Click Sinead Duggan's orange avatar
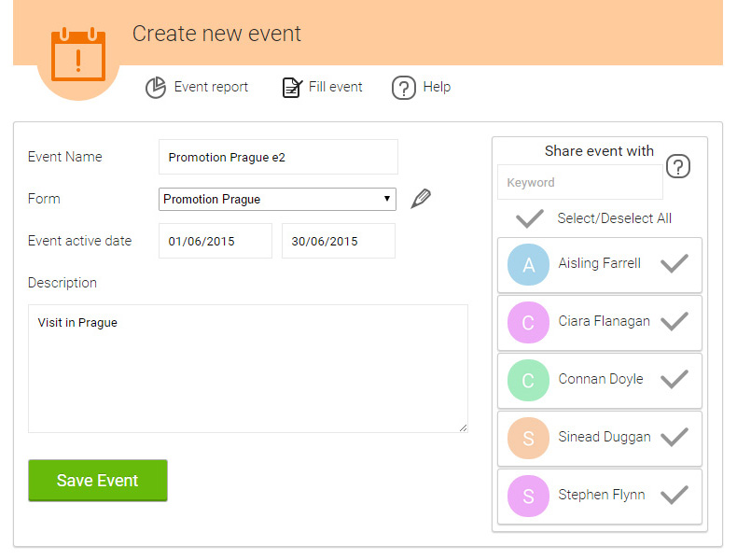The height and width of the screenshot is (560, 737). tap(528, 439)
